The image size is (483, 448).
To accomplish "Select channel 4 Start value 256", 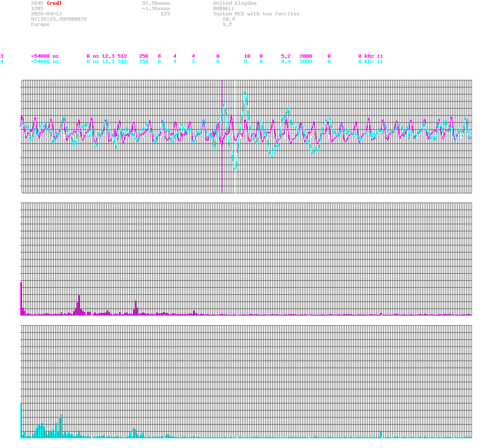I will point(143,62).
